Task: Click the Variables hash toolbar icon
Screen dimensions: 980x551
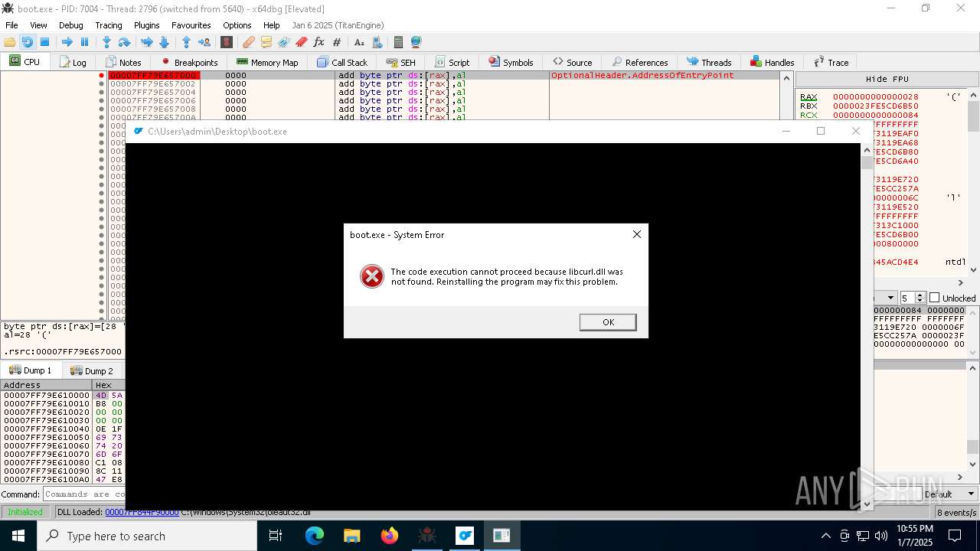Action: (x=337, y=42)
